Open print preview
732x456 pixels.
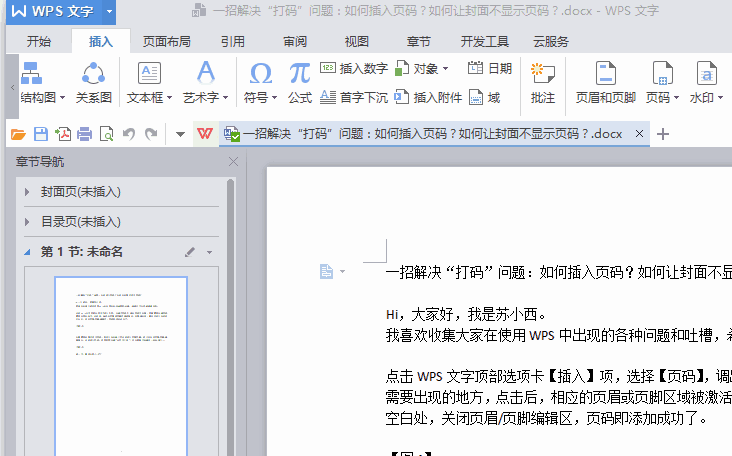(x=106, y=134)
